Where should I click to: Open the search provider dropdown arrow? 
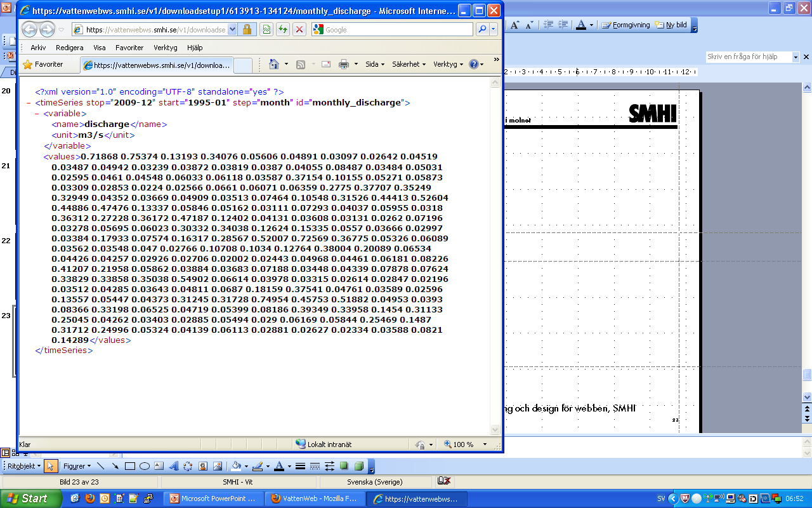pyautogui.click(x=494, y=29)
